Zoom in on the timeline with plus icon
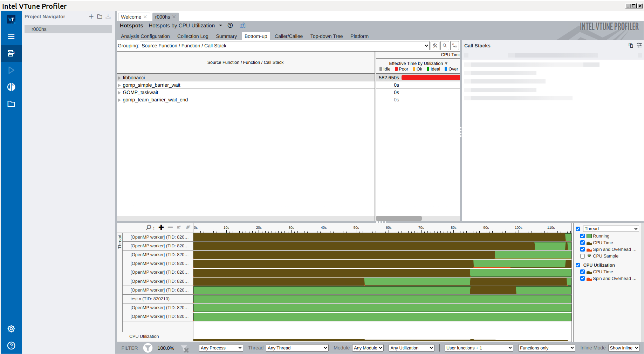 tap(161, 227)
